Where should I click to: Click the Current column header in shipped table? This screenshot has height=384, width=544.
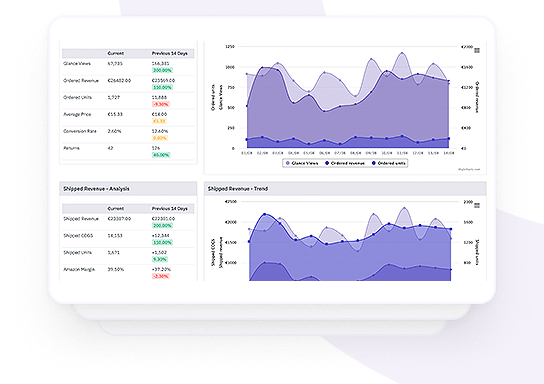pyautogui.click(x=116, y=208)
